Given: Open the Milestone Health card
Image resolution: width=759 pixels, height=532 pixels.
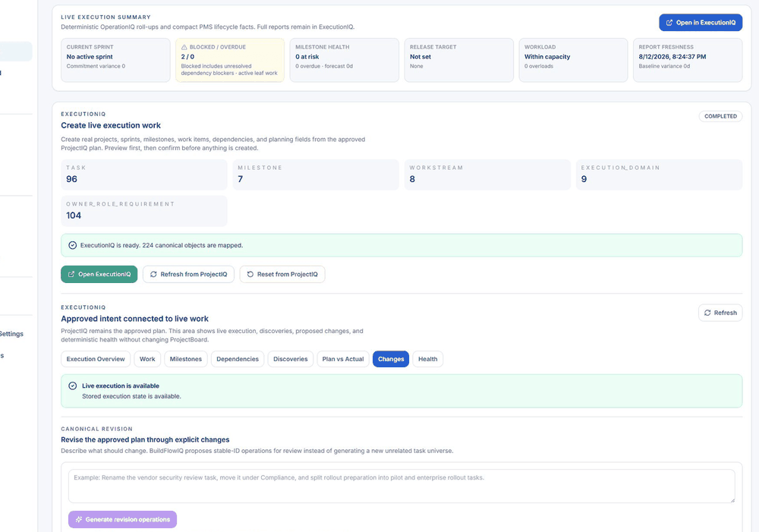Looking at the screenshot, I should tap(344, 60).
